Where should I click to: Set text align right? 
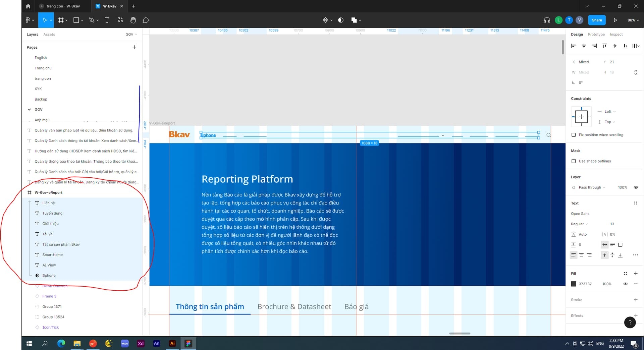(x=589, y=255)
